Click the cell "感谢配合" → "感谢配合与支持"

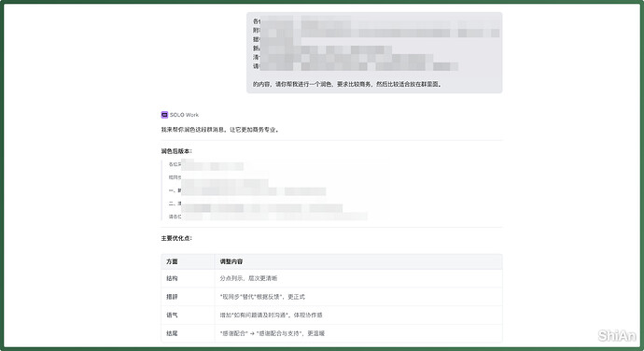coord(358,333)
